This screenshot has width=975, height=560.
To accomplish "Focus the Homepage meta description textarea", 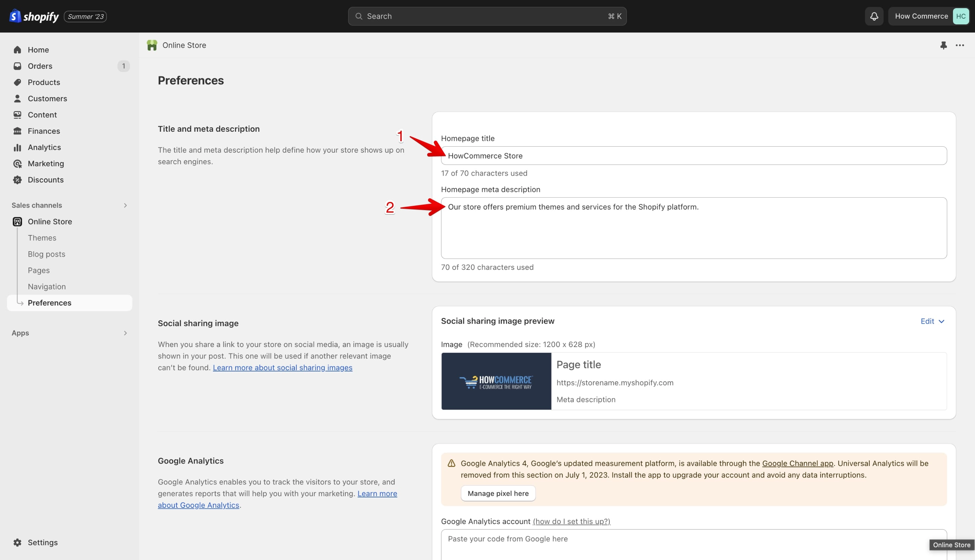I will tap(694, 228).
